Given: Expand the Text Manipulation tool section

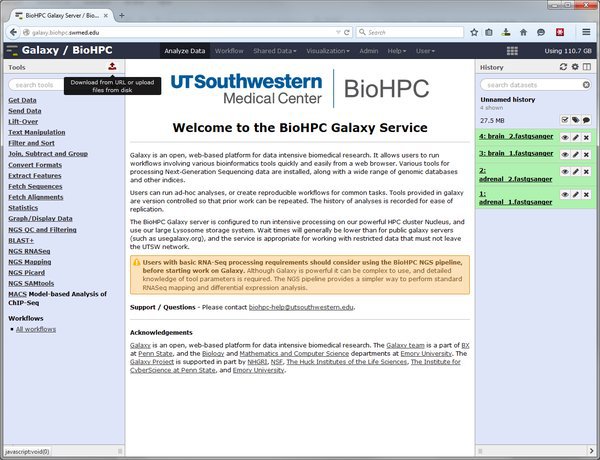Looking at the screenshot, I should [x=37, y=132].
